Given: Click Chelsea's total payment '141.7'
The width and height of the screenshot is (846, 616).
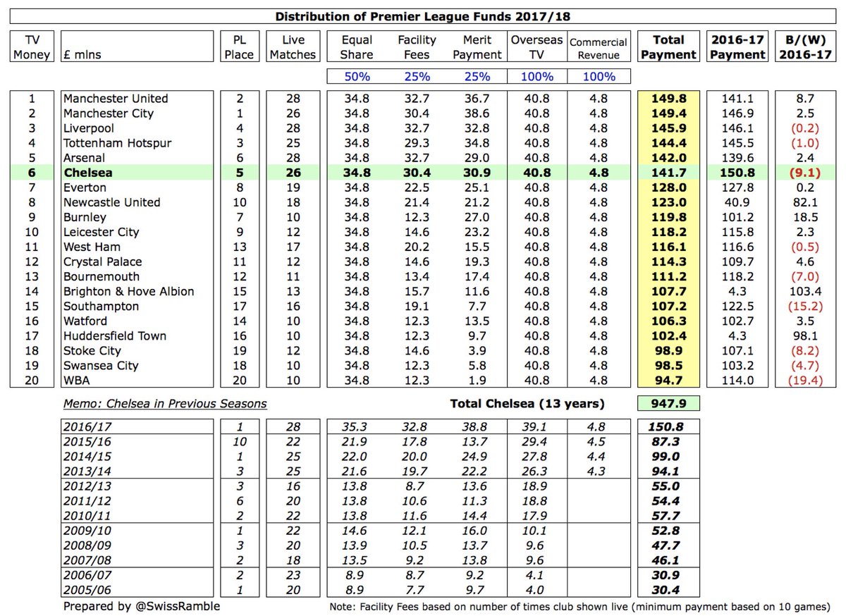Looking at the screenshot, I should (668, 173).
